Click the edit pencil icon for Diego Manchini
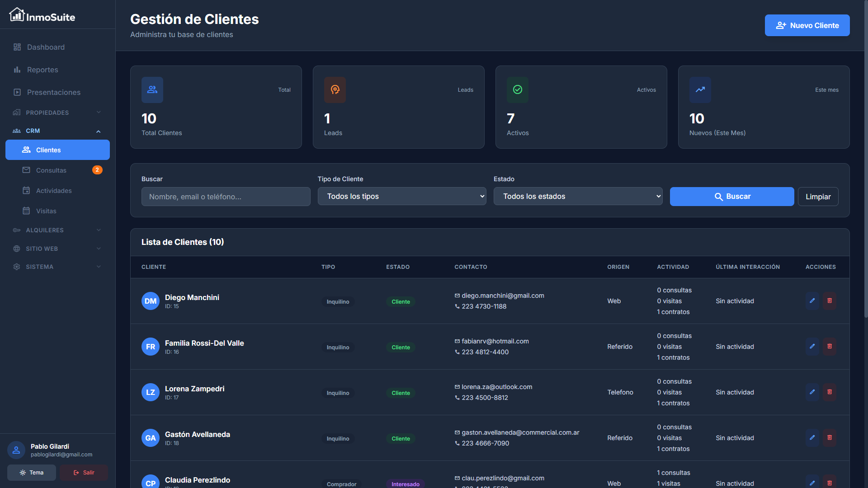 click(812, 301)
